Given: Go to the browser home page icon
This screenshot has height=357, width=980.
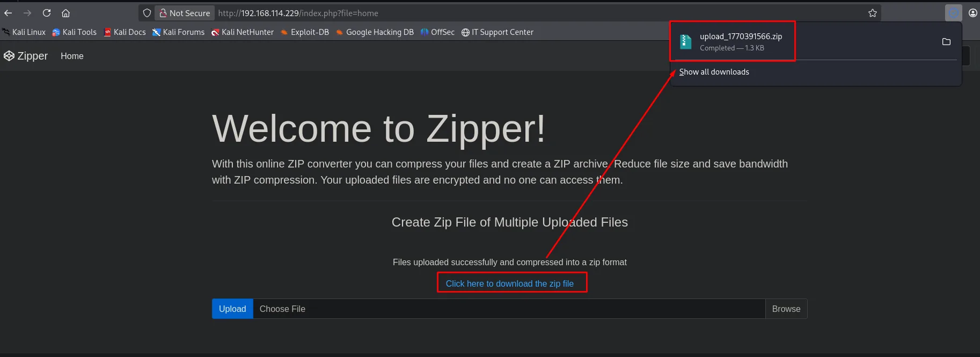Looking at the screenshot, I should coord(65,13).
